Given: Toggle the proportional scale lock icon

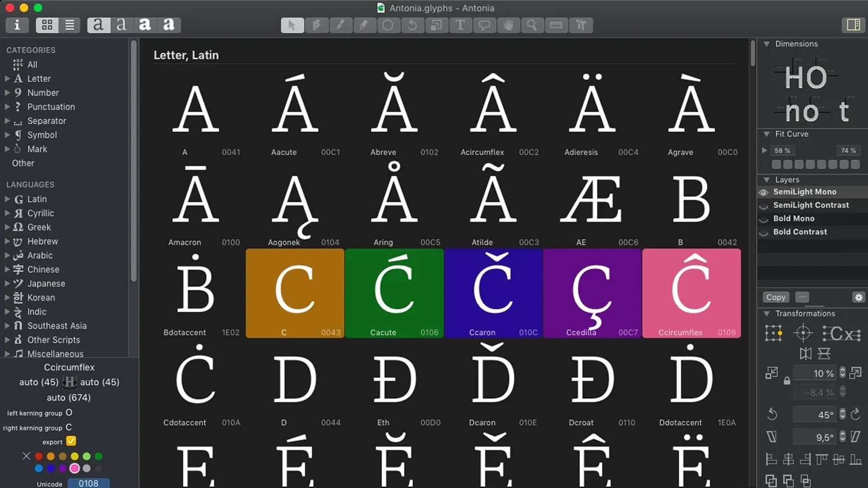Looking at the screenshot, I should tap(787, 381).
